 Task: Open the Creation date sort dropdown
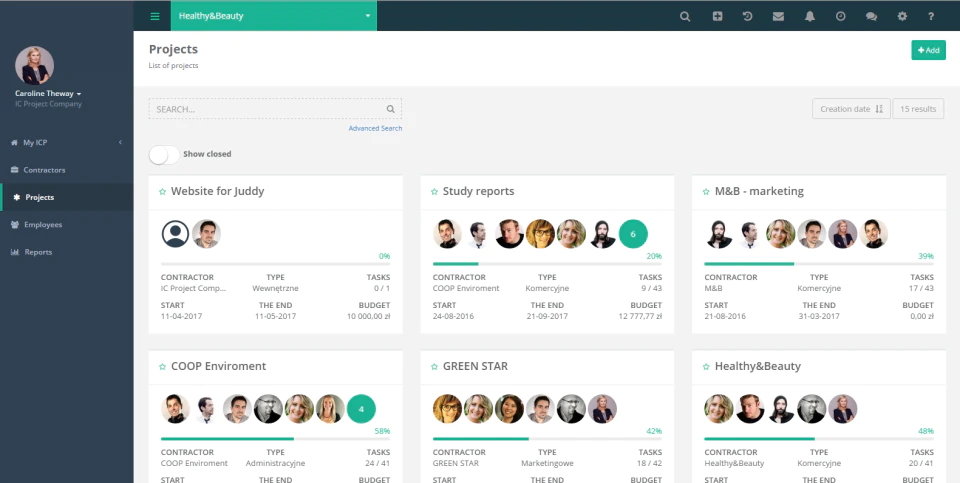point(851,109)
